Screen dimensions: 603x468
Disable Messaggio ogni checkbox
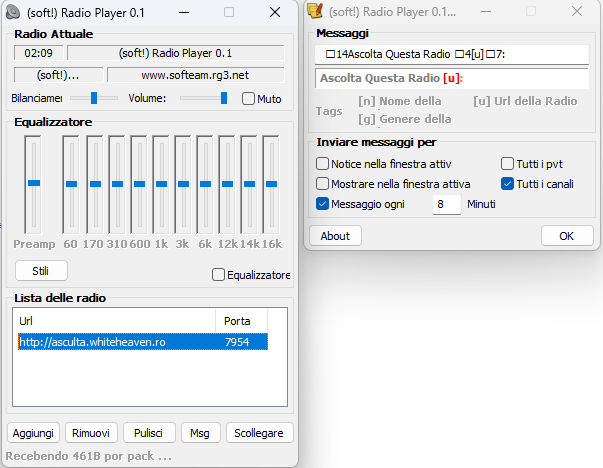click(322, 203)
